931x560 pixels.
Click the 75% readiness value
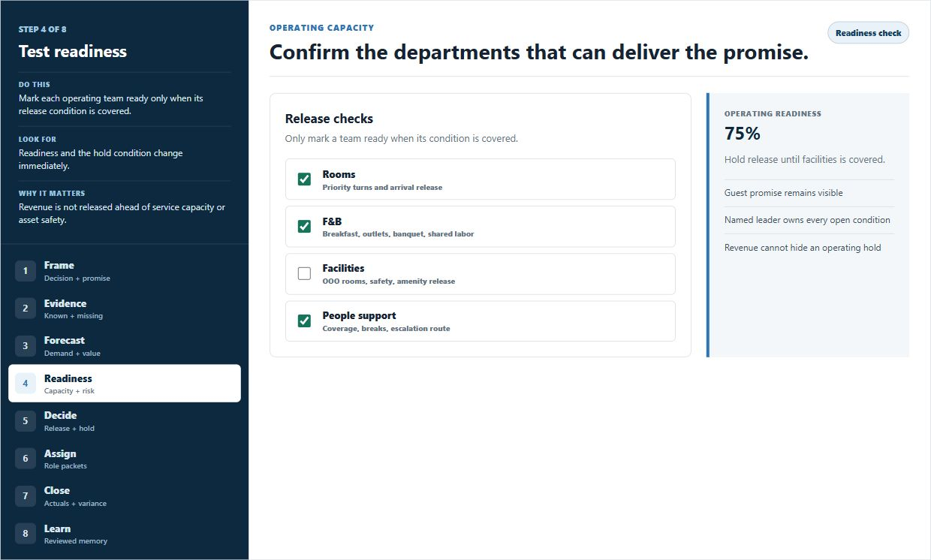743,134
